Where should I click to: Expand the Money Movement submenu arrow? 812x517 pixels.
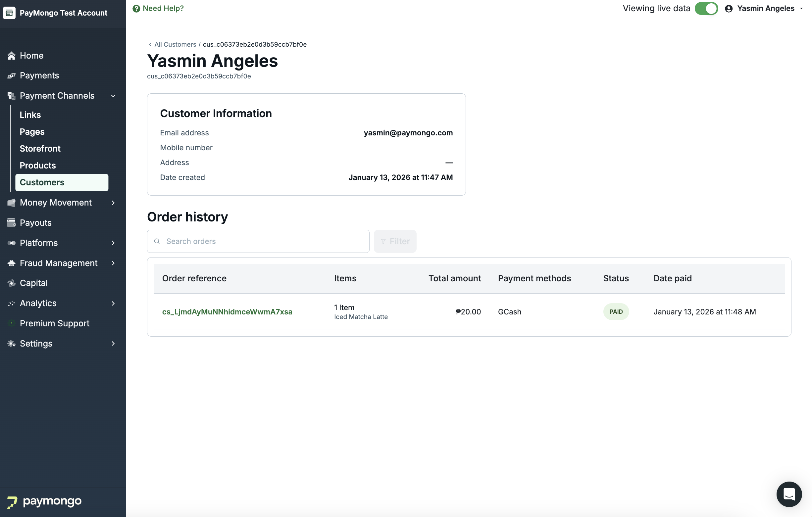point(113,203)
